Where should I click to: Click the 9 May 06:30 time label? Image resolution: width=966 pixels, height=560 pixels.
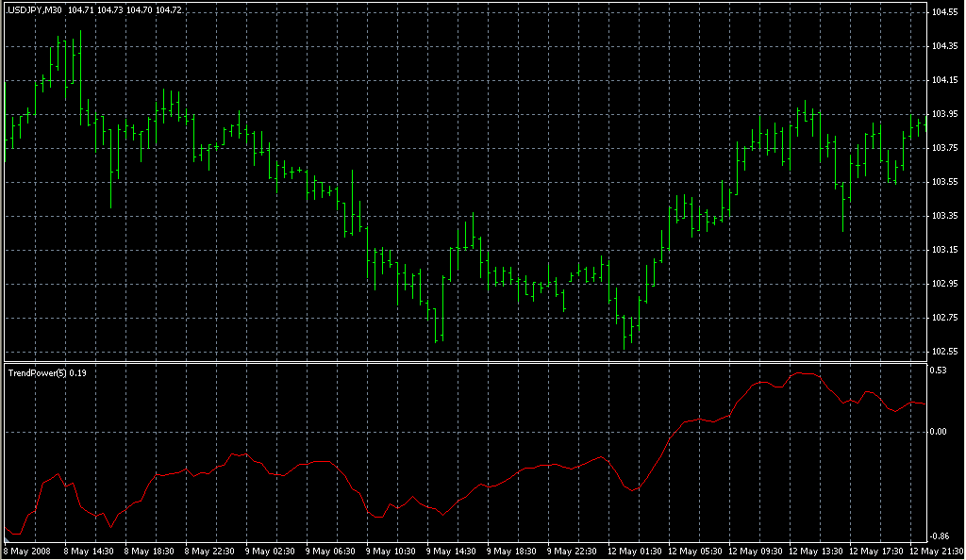tap(330, 552)
